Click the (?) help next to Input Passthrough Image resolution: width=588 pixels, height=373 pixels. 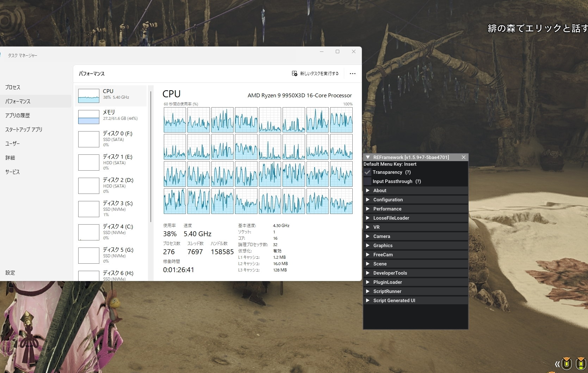coord(418,181)
